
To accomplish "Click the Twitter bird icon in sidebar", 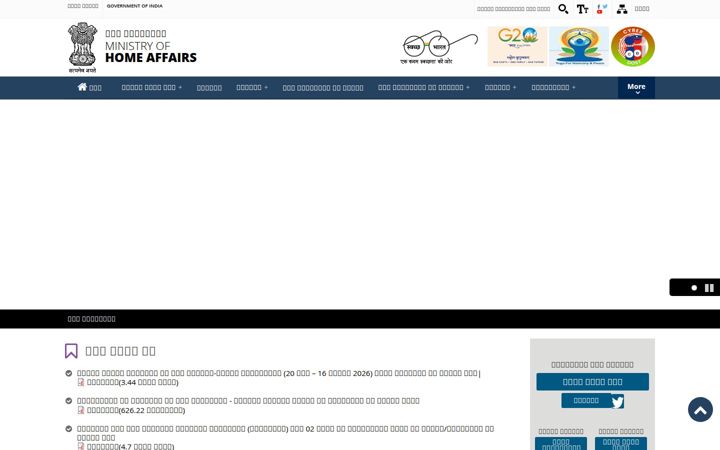I will 617,402.
